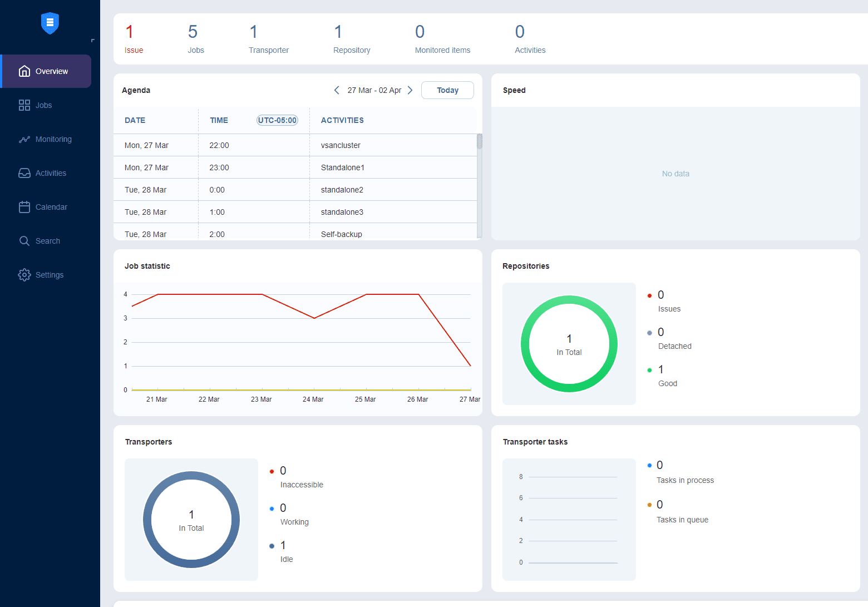The width and height of the screenshot is (868, 607).
Task: Open the UTC-05:00 timezone selector
Action: [x=277, y=120]
